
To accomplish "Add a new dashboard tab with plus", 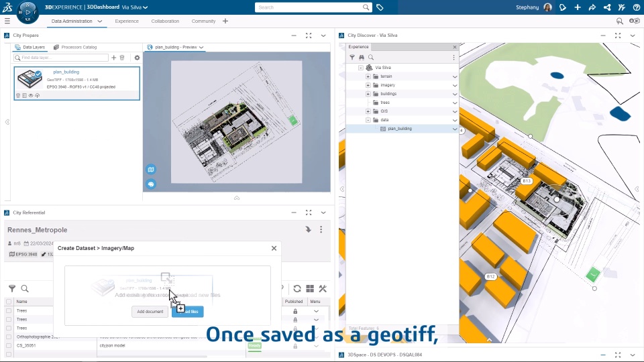I will pos(225,21).
